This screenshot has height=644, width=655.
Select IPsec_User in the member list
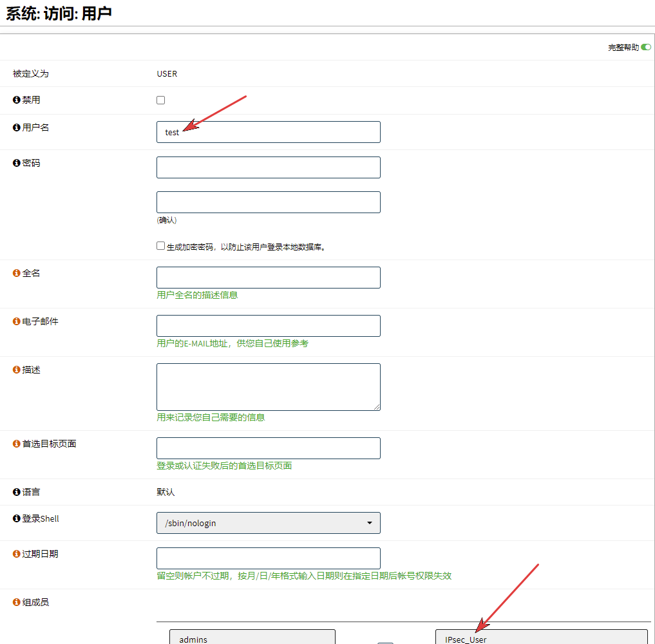tap(541, 639)
